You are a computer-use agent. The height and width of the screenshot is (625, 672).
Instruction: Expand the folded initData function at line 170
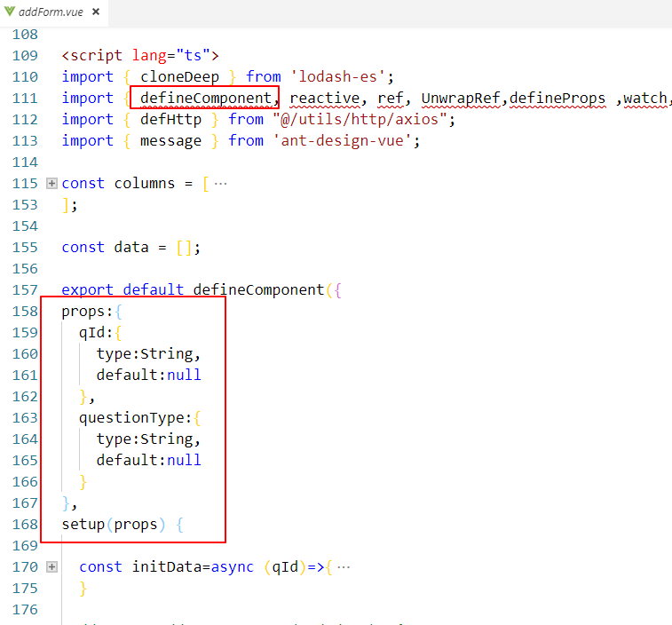51,566
